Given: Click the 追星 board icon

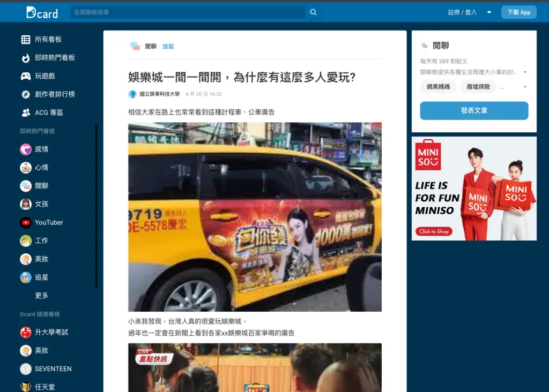Looking at the screenshot, I should point(26,277).
